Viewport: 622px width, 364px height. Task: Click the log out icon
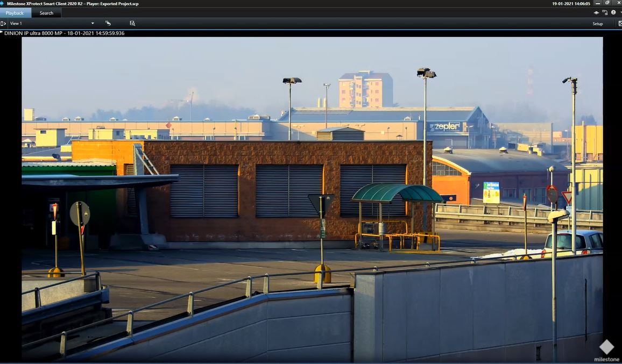(x=605, y=13)
